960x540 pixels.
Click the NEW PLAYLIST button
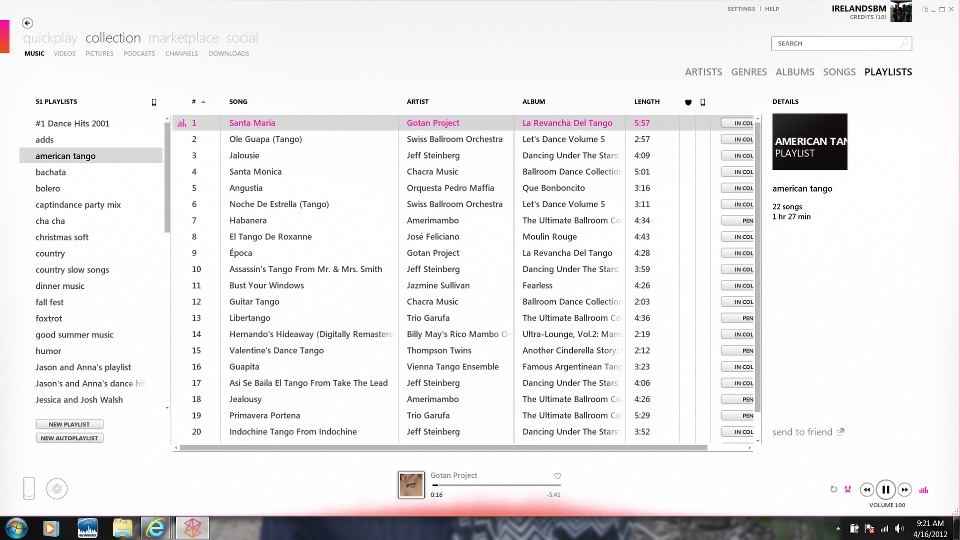pos(69,424)
